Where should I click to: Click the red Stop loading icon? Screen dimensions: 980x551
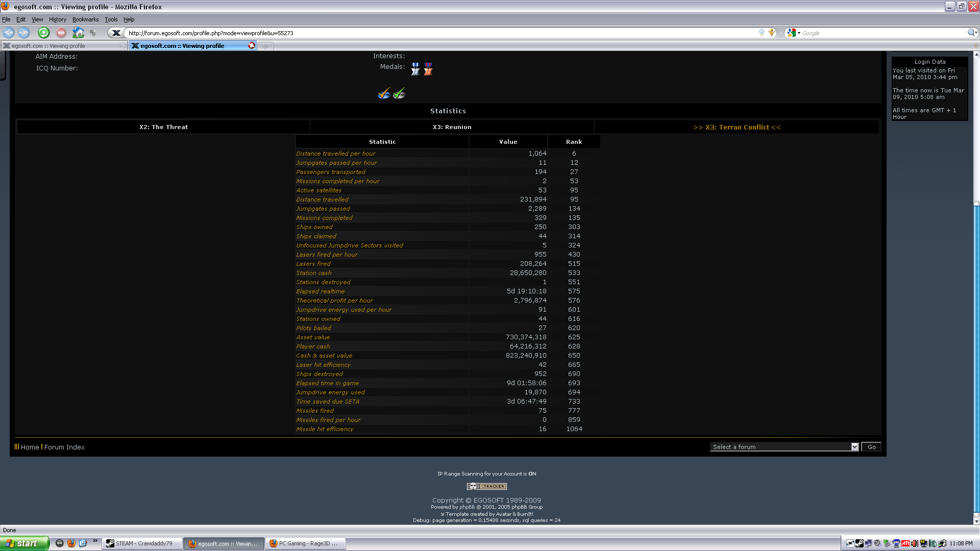[x=61, y=33]
